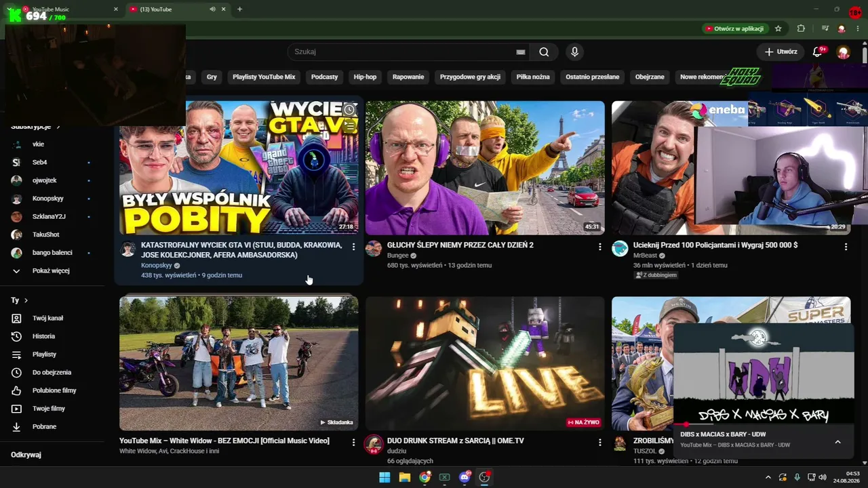Expand the DIBS x MACIAS x BARY miniplayer

click(837, 442)
